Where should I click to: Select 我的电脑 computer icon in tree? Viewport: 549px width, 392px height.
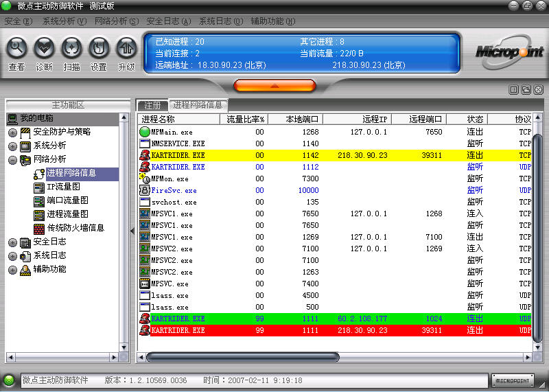coord(12,119)
